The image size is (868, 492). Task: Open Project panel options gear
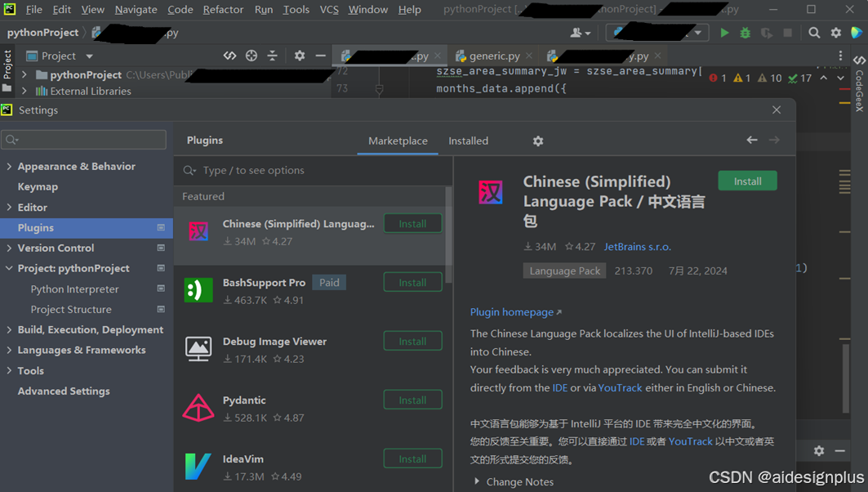(300, 56)
